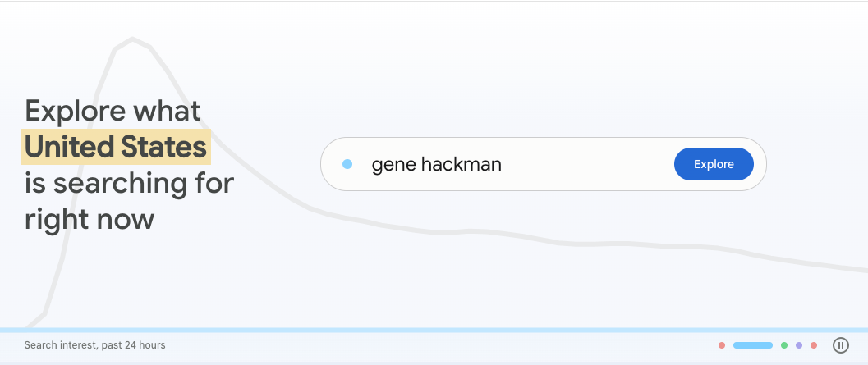
Task: Open the highlighted United States country selector
Action: [116, 147]
